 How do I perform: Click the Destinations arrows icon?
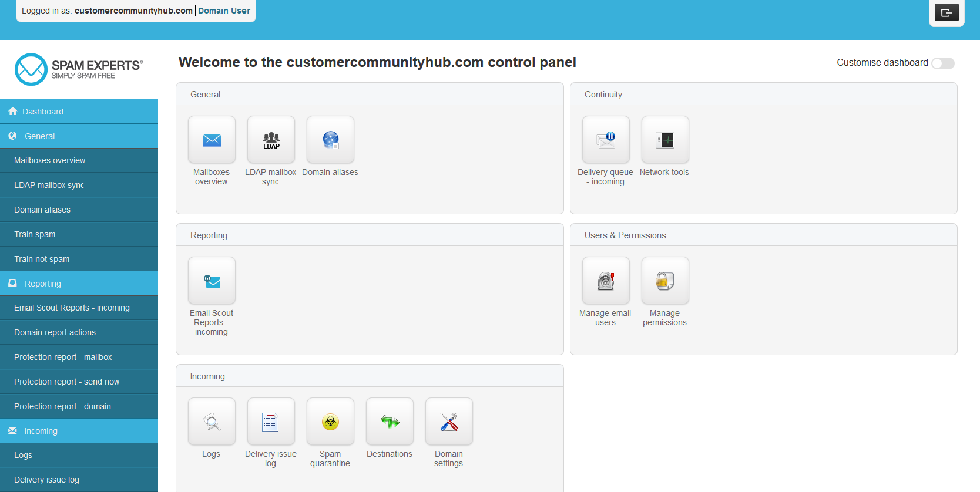pyautogui.click(x=390, y=422)
